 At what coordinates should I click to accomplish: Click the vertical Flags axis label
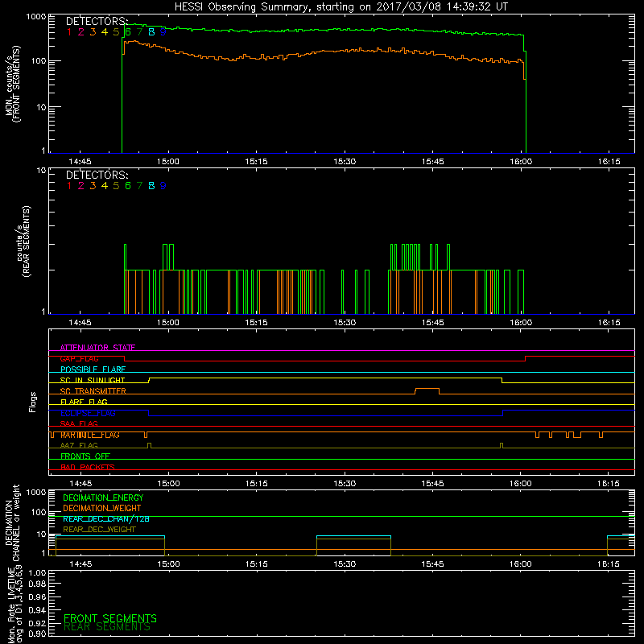(x=33, y=402)
